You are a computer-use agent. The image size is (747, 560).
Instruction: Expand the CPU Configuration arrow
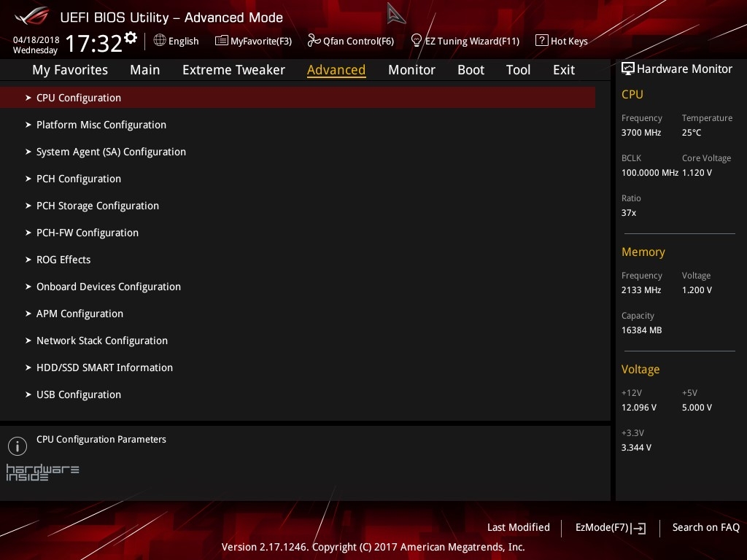point(28,98)
